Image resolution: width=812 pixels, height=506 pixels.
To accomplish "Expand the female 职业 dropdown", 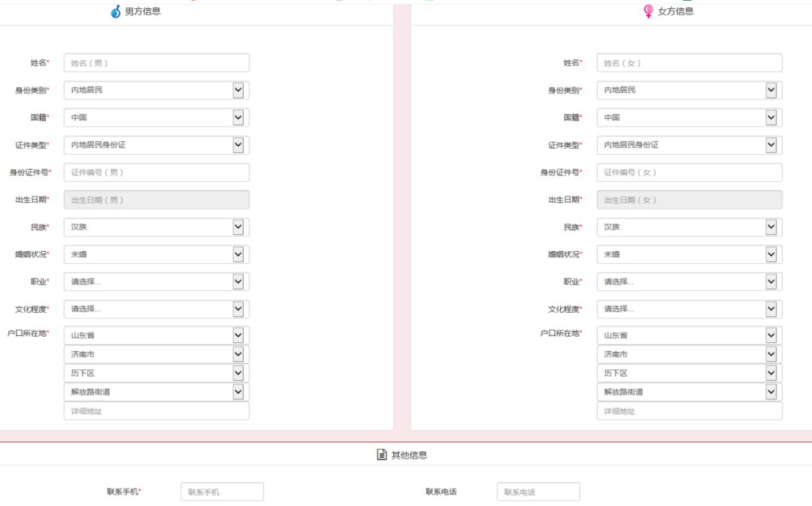I will click(689, 282).
